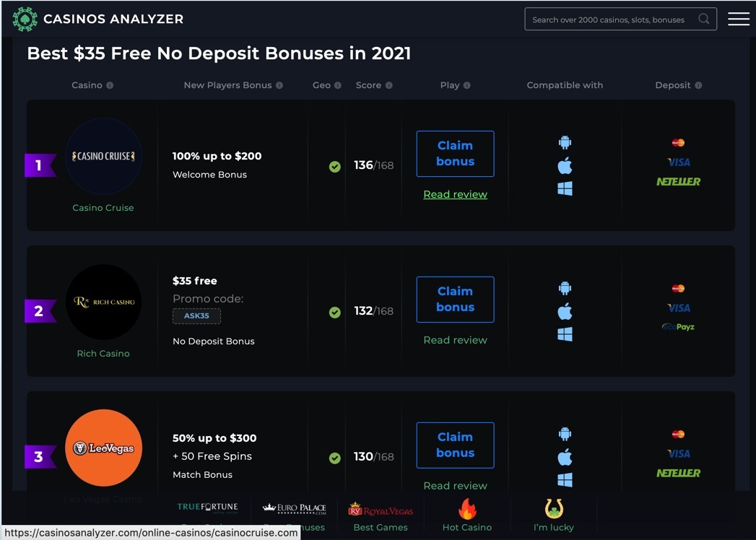Click Android icon in Casino Cruise row
This screenshot has height=540, width=756.
[565, 142]
